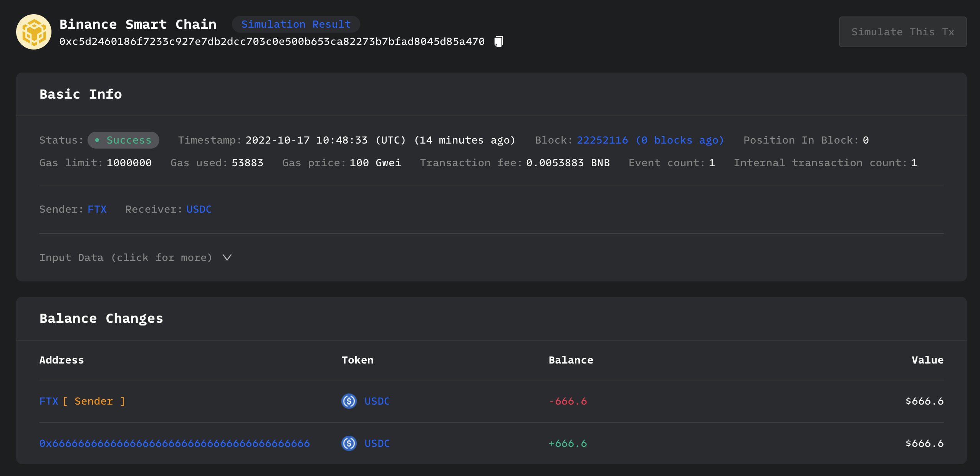Toggle the Success status indicator

(x=123, y=140)
